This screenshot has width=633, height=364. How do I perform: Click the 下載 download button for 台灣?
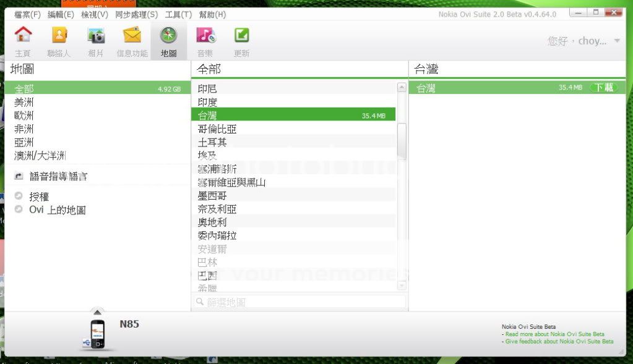click(x=603, y=88)
